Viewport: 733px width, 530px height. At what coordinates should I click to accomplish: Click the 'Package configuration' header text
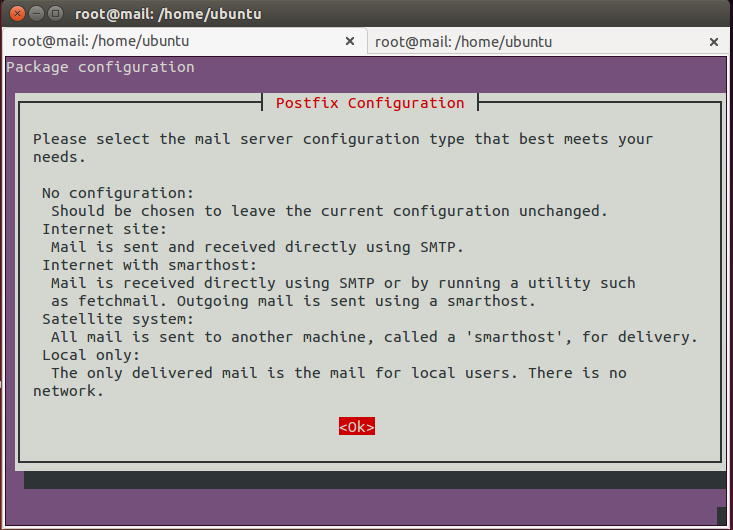pos(101,67)
